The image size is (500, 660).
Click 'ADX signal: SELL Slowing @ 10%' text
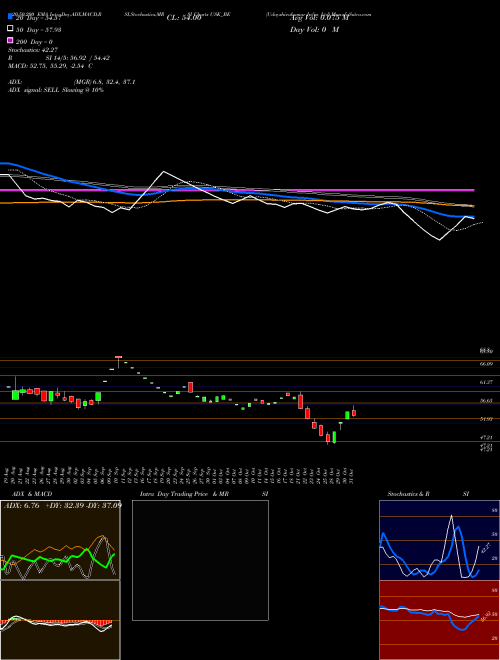56,90
